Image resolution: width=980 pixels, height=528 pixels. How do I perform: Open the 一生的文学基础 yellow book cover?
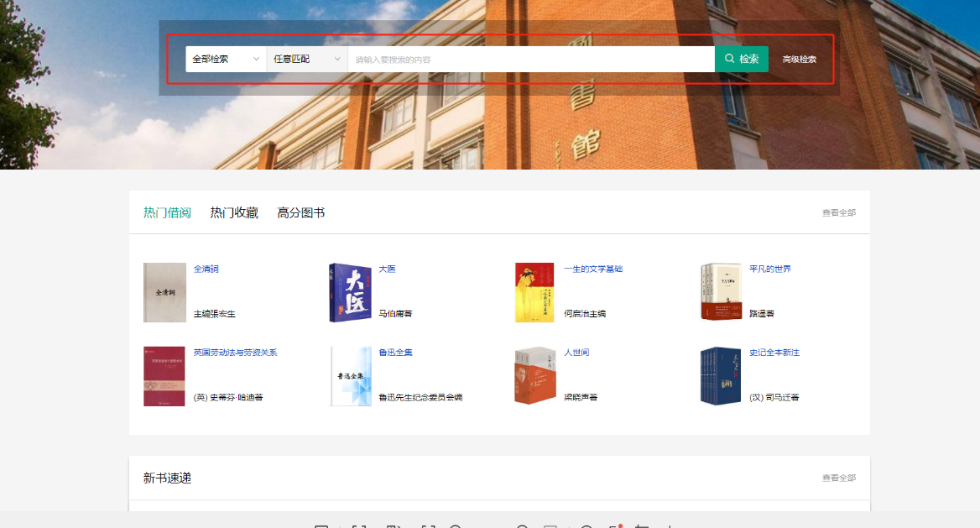click(x=534, y=292)
